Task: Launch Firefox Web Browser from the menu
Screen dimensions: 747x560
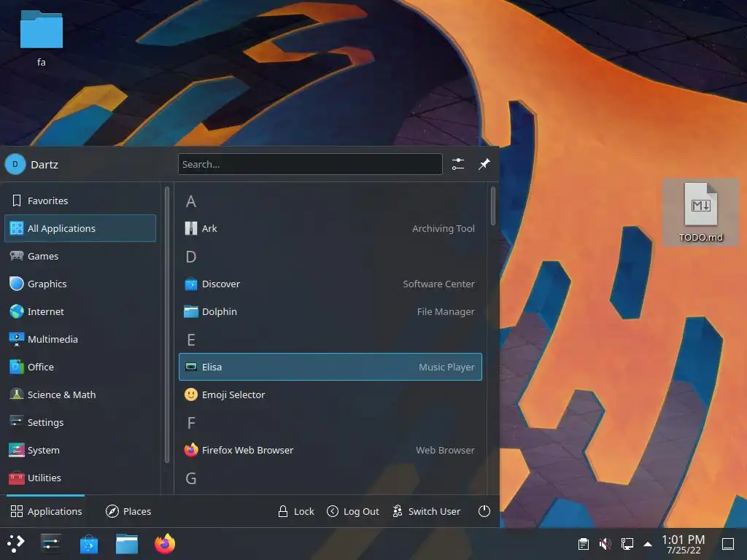Action: [330, 450]
